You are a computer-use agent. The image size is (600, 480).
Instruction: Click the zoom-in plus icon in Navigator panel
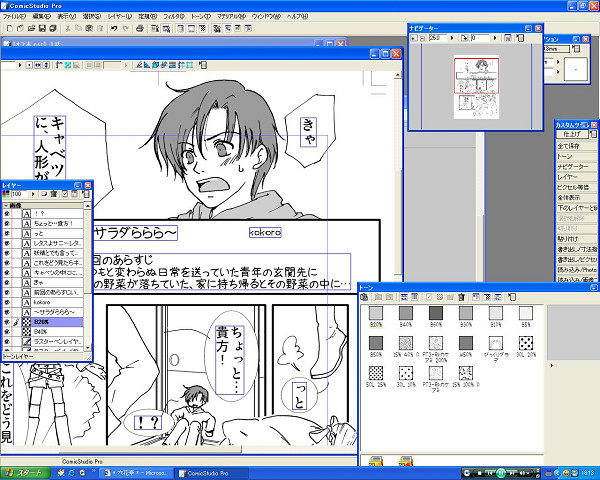pos(414,38)
